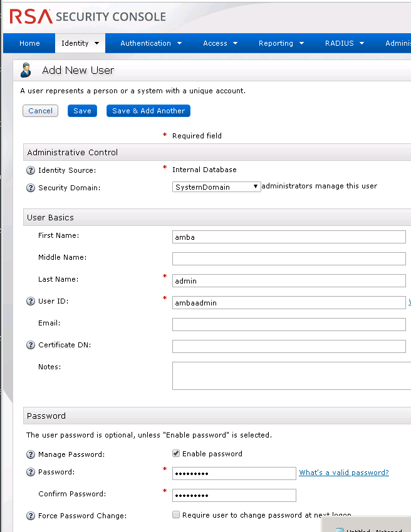Click the help icon beside Identity Source
This screenshot has height=532, width=411.
31,170
